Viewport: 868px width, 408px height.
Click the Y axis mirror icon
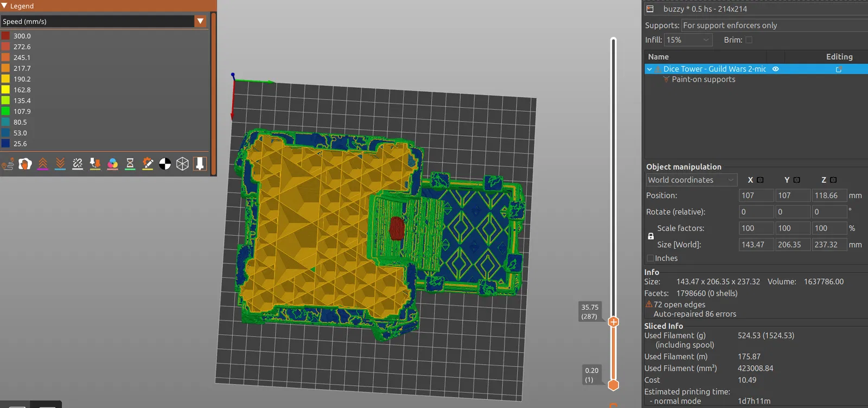click(797, 180)
